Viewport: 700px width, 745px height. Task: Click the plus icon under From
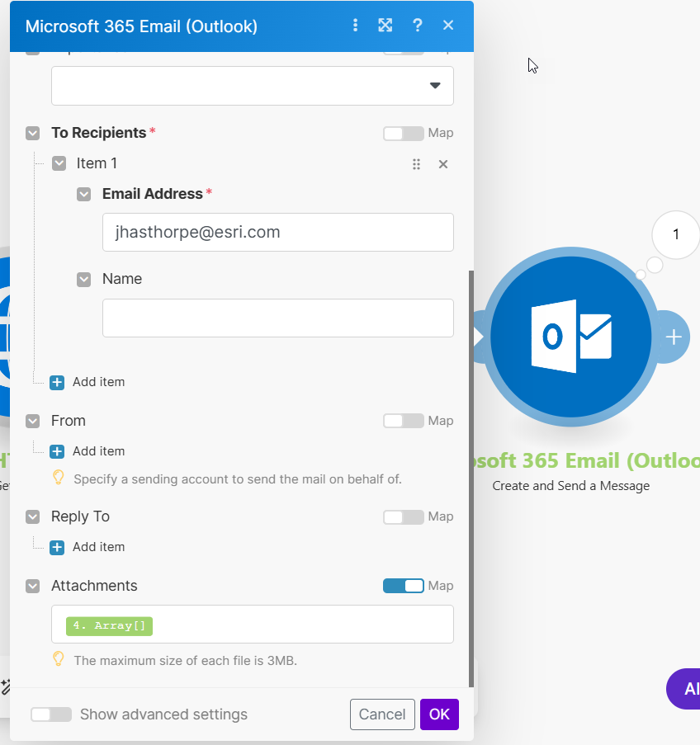(x=57, y=451)
